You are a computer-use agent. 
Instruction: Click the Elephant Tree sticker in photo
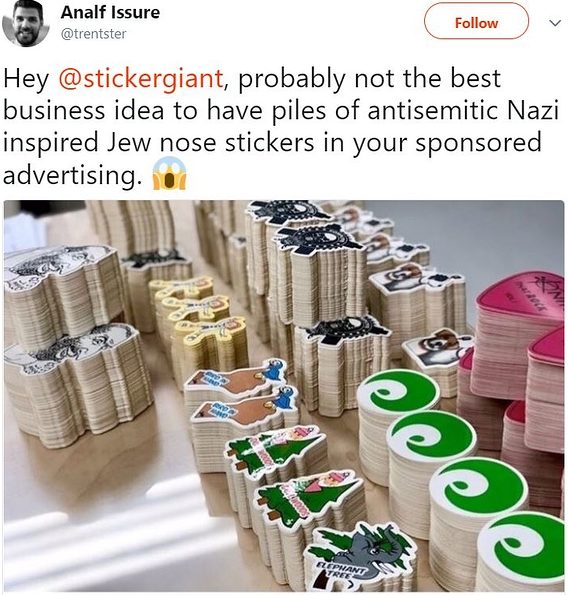coord(360,552)
